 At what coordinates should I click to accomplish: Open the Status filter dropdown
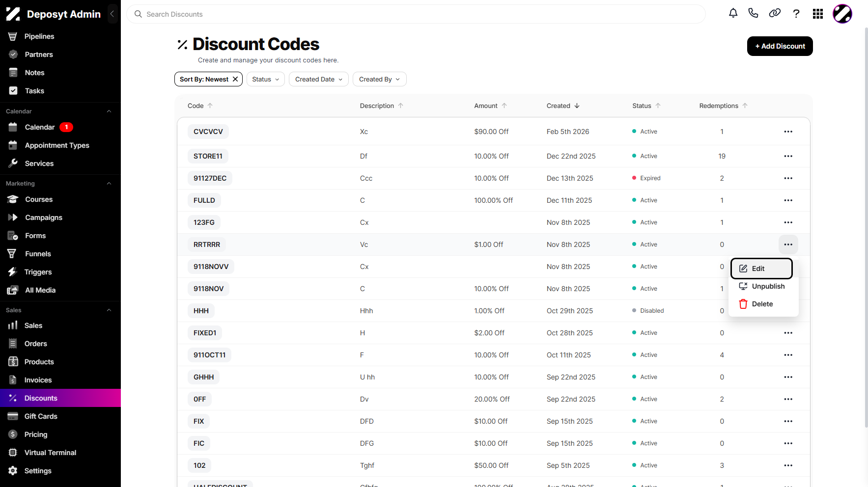[x=266, y=79]
